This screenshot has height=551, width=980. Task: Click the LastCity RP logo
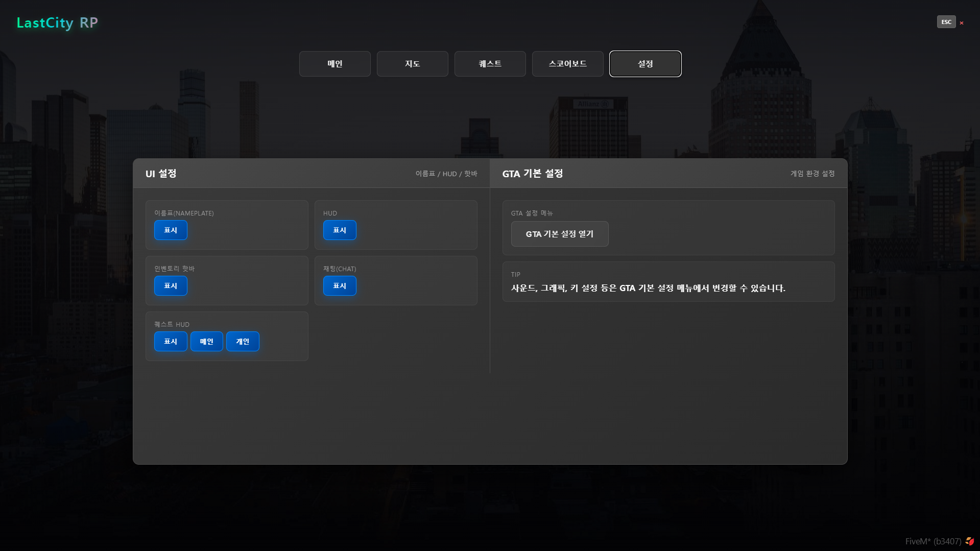[57, 23]
